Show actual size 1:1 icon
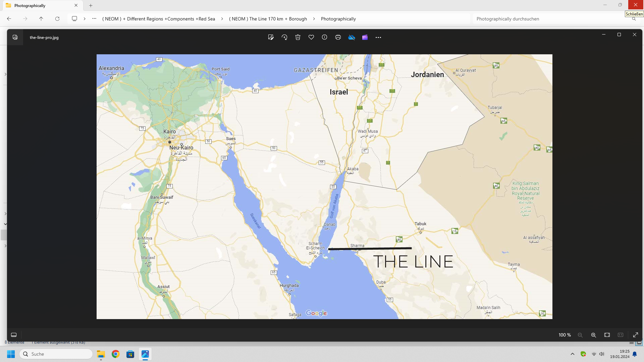This screenshot has height=362, width=644. coord(621,335)
